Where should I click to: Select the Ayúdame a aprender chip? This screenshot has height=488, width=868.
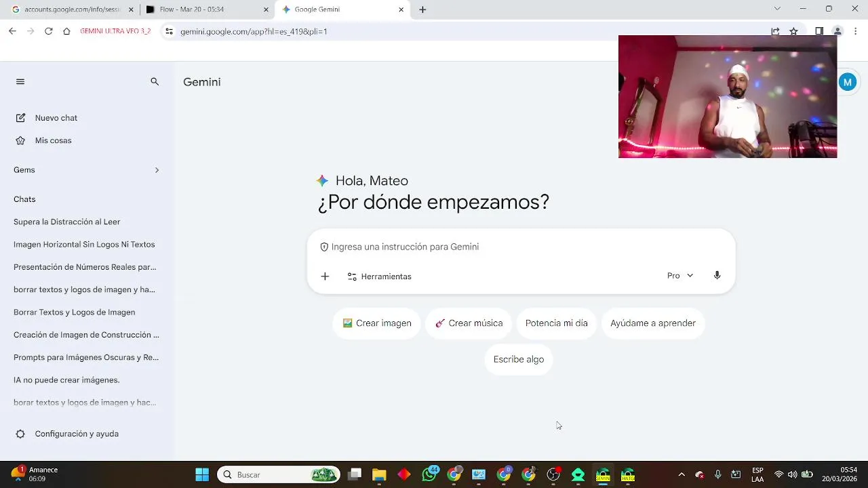coord(653,323)
